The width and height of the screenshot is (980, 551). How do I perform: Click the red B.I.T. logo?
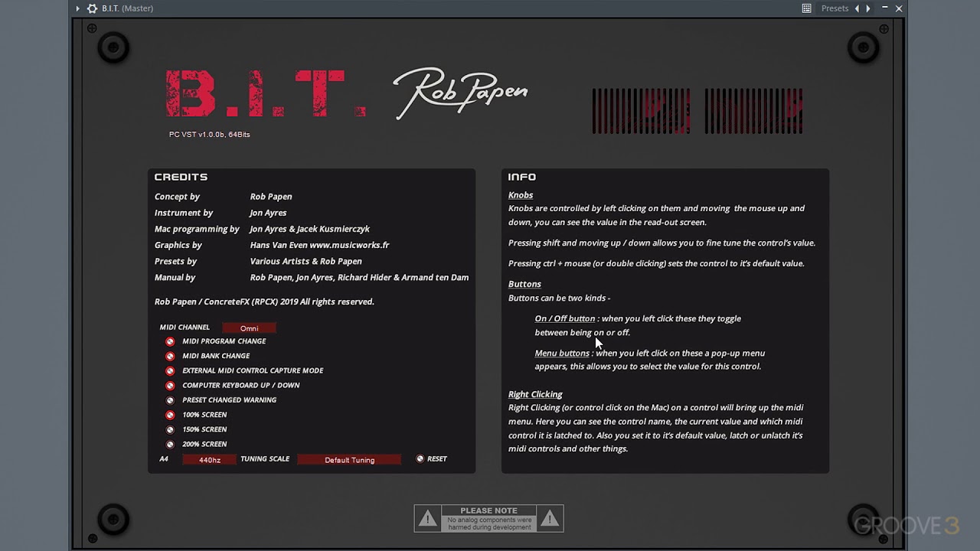point(265,93)
